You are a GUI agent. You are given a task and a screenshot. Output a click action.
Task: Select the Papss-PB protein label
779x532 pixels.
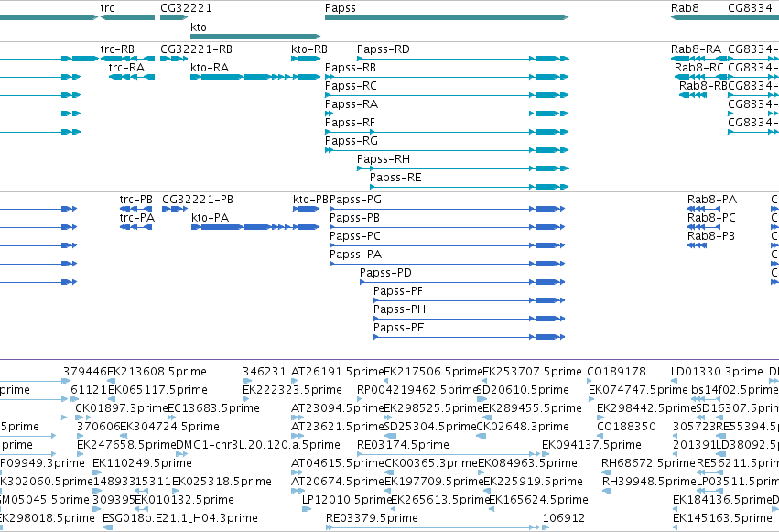point(354,218)
